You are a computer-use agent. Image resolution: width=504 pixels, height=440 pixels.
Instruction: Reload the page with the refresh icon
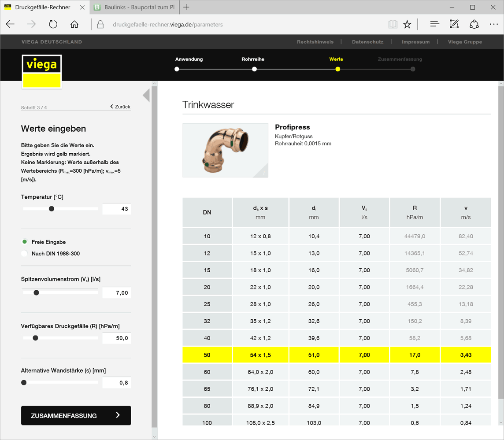(53, 24)
